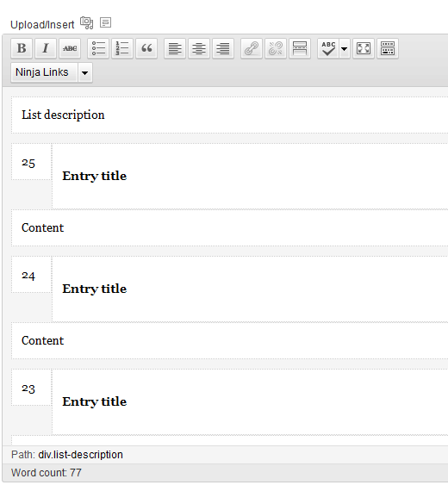
Task: Insert unordered bullet list
Action: click(98, 48)
